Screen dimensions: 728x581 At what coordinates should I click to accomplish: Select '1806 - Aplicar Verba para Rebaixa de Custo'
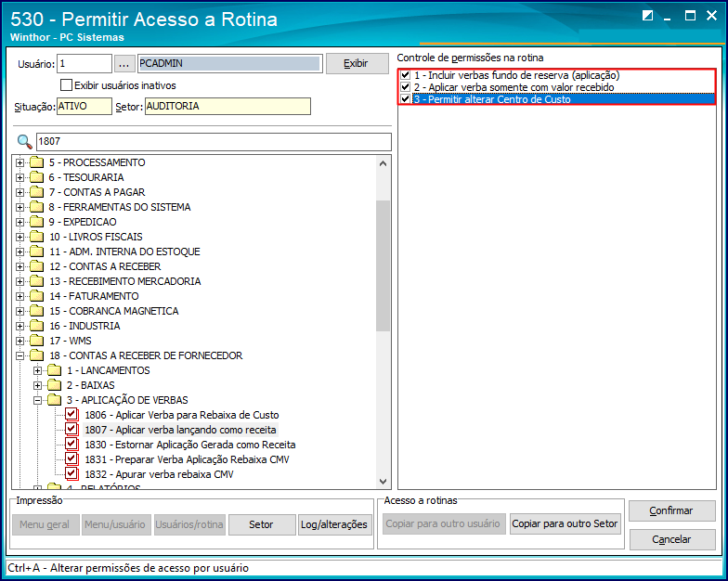tap(182, 415)
